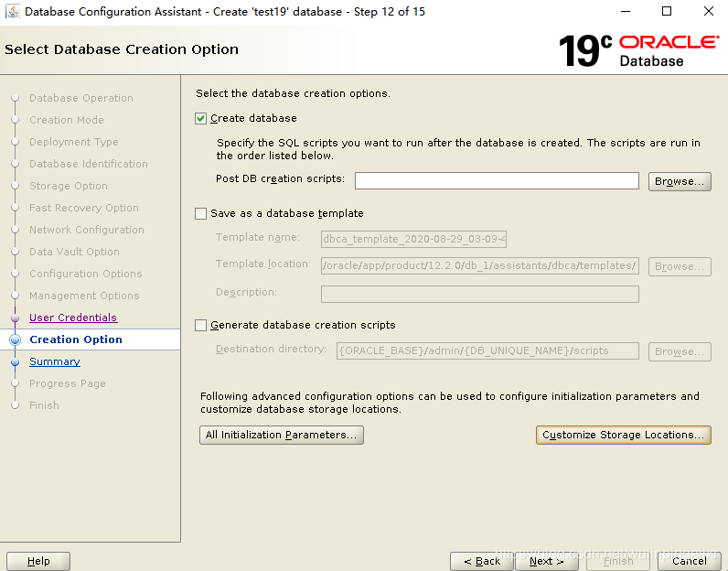Maximize the Database Configuration Assistant window

667,11
